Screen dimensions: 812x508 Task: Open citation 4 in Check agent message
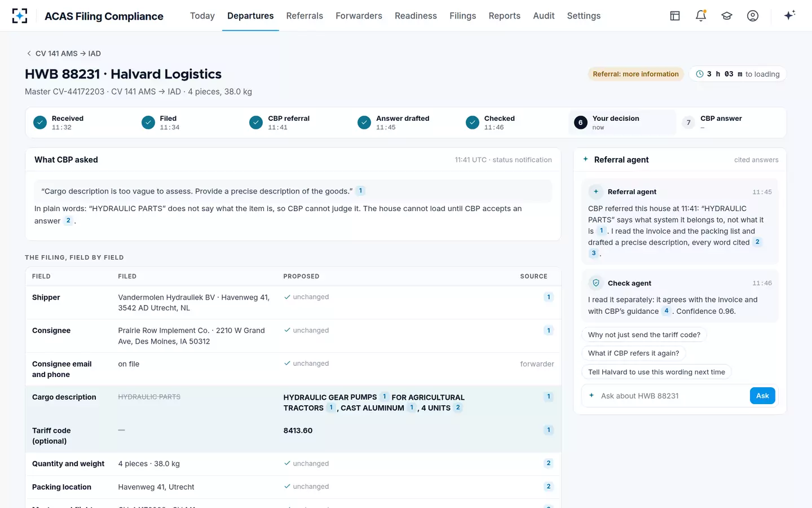coord(666,311)
